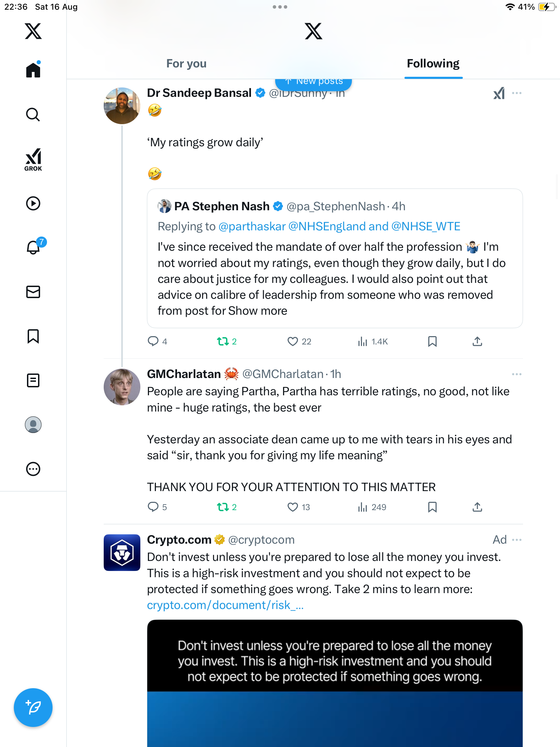The image size is (560, 747).
Task: Open Grok from the sidebar
Action: click(x=33, y=159)
